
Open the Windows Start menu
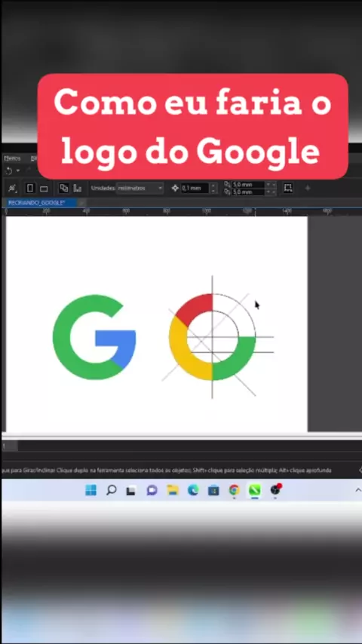(90, 490)
